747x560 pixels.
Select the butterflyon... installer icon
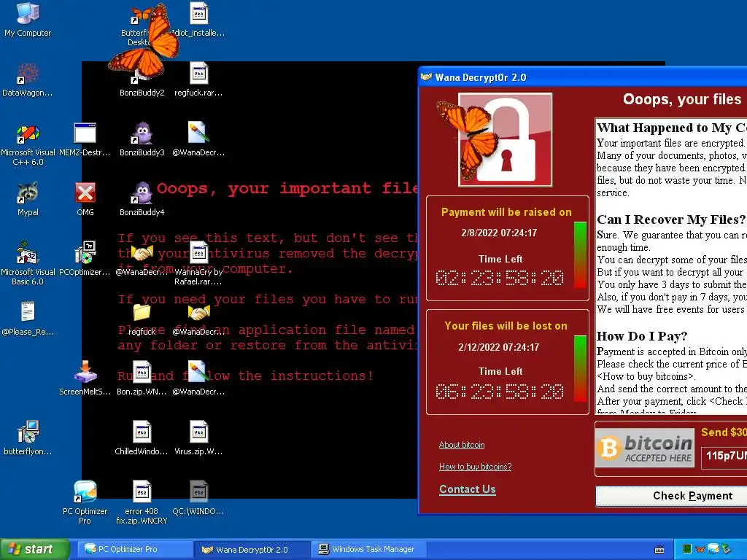[28, 438]
